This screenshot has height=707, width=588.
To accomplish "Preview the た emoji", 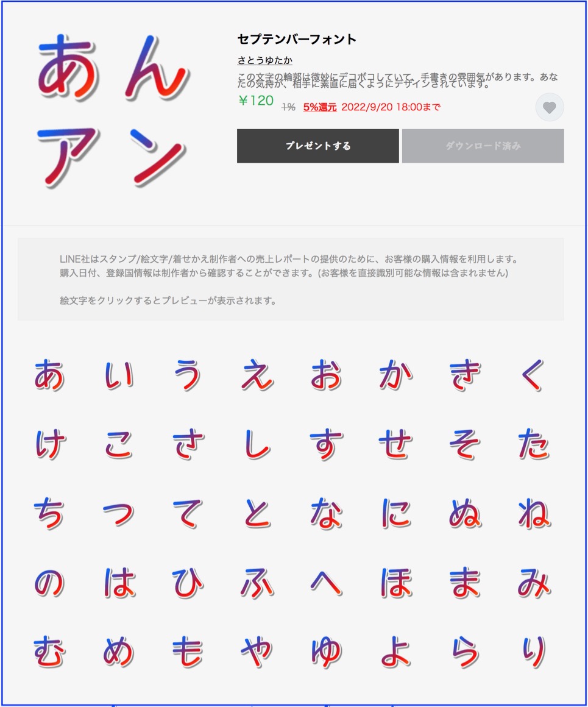I will pyautogui.click(x=533, y=444).
